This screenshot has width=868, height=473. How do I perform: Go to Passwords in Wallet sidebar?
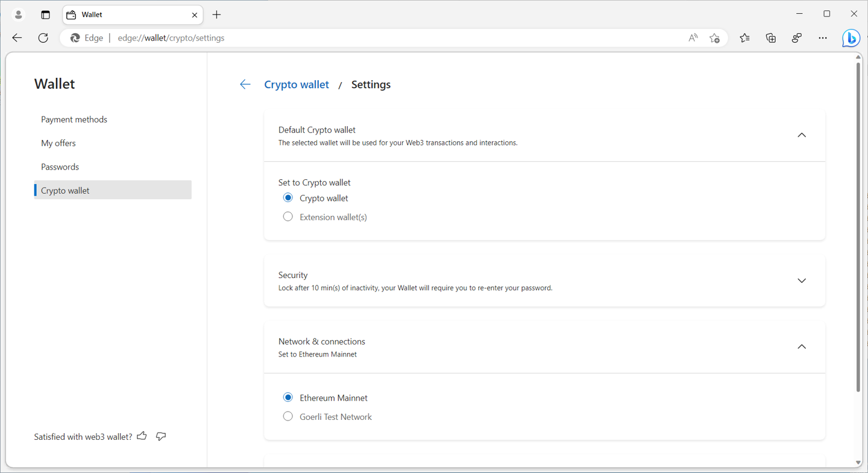coord(60,167)
